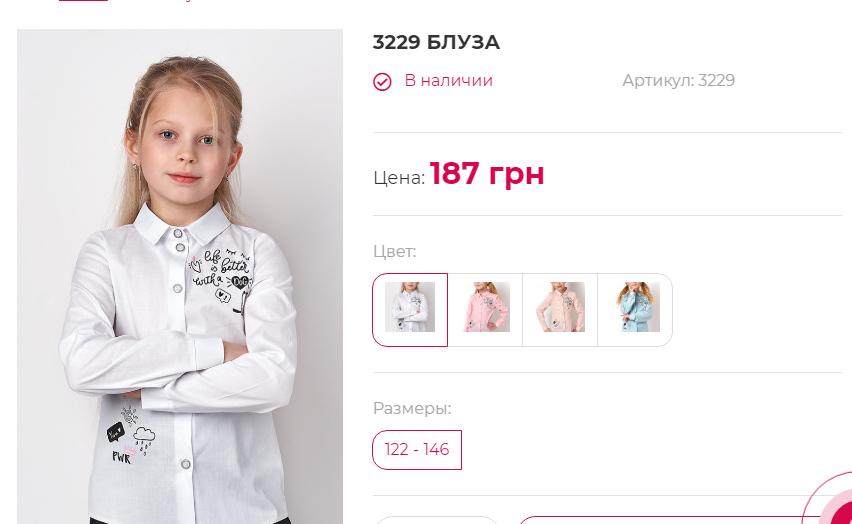Click the gray rounded control at bottom left

click(x=436, y=520)
